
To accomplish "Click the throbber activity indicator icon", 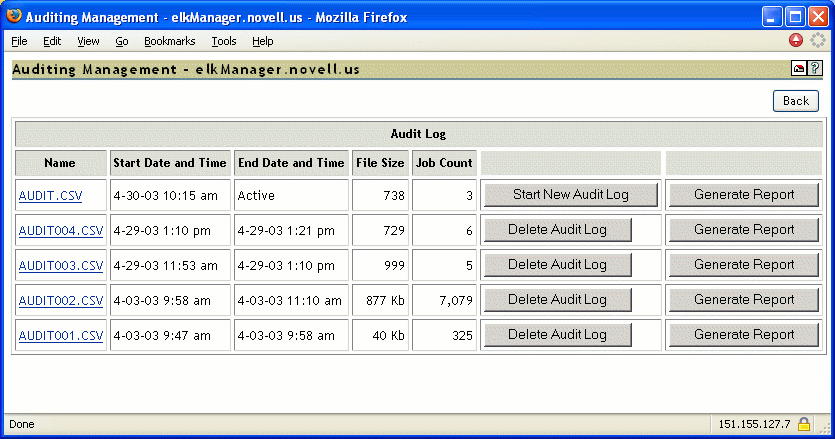I will pos(818,41).
